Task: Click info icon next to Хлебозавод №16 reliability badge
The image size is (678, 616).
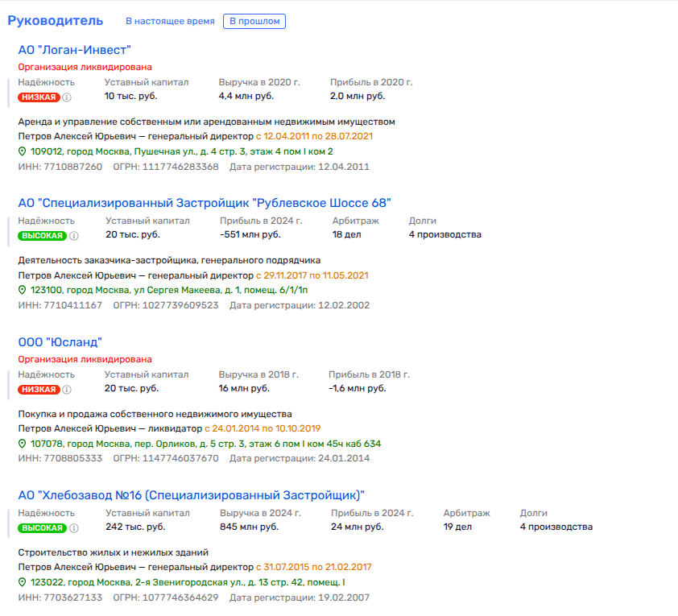Action: click(x=73, y=528)
